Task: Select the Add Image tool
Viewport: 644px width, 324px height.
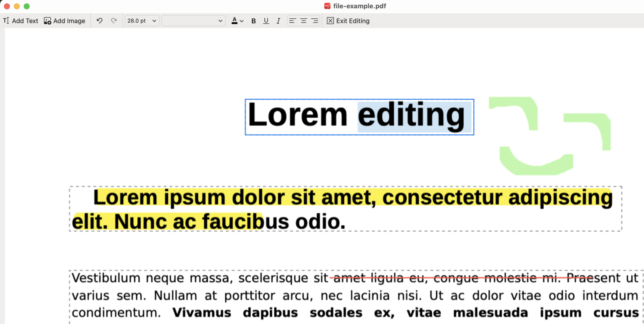Action: click(64, 20)
